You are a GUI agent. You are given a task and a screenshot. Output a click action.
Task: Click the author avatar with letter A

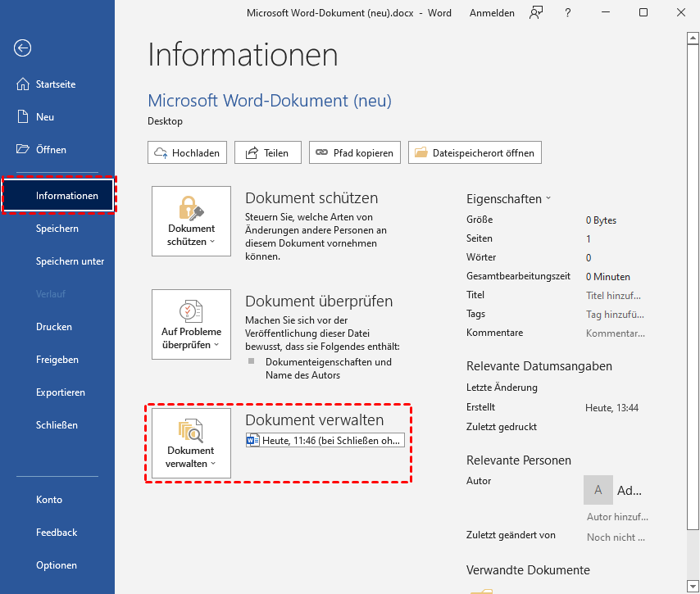click(598, 490)
